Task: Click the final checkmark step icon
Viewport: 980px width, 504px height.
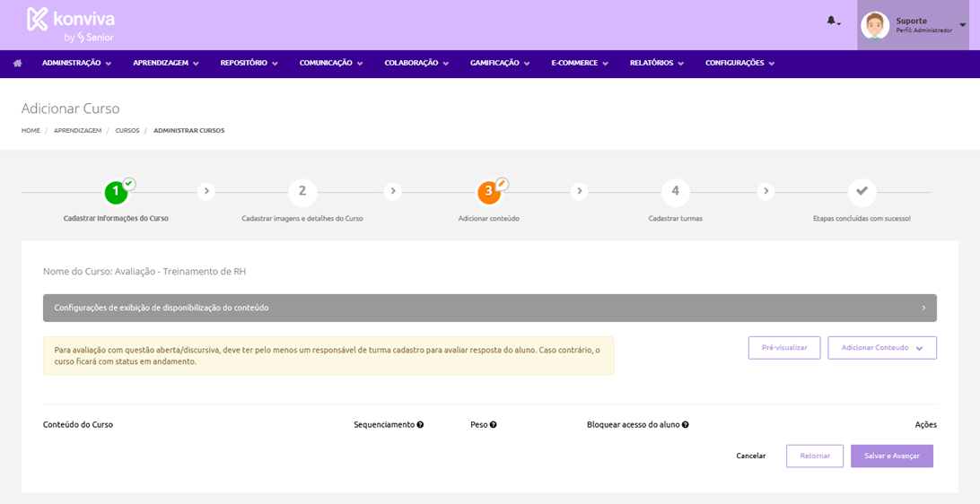Action: point(862,192)
